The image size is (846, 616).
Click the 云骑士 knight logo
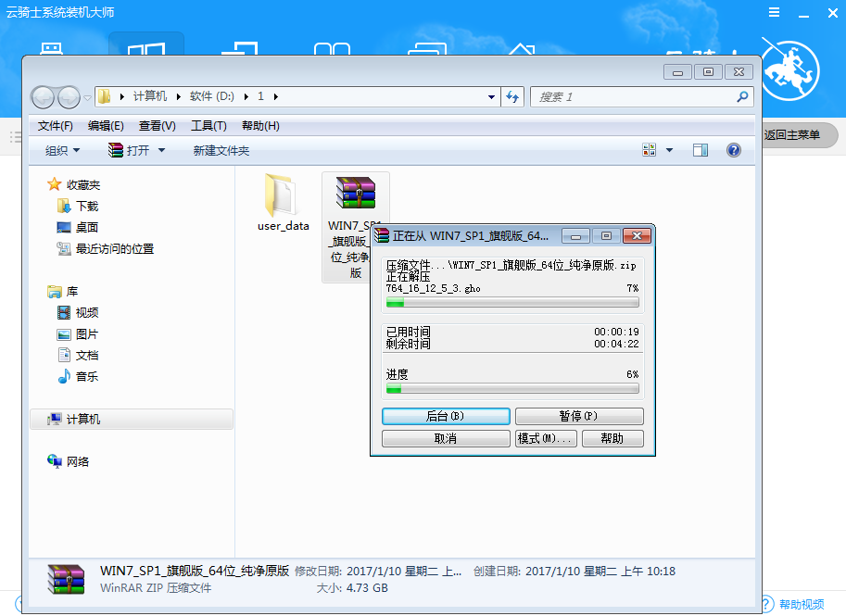click(x=789, y=69)
